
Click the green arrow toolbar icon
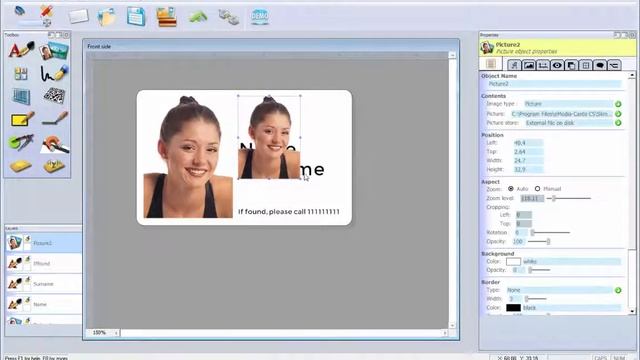tap(198, 17)
